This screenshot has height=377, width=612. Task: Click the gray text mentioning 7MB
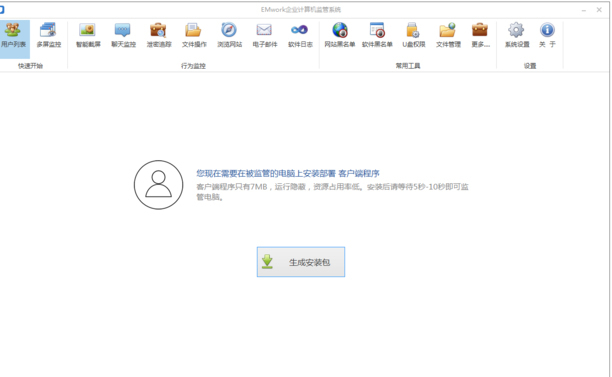332,192
